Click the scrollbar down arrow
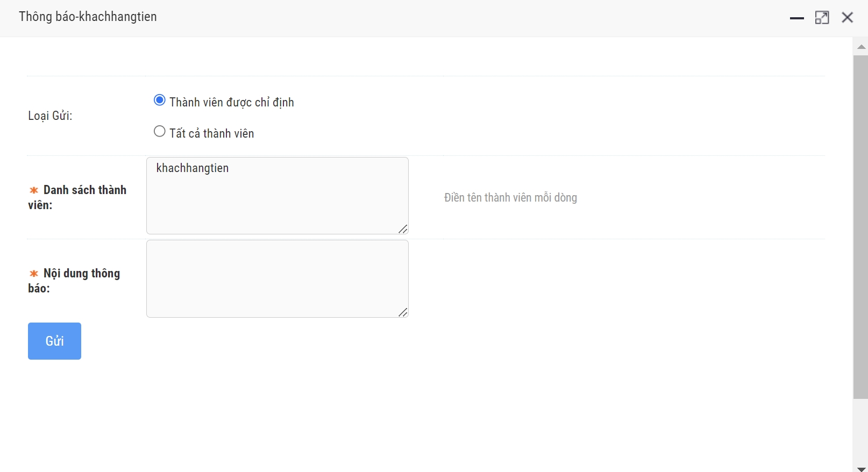 (x=860, y=468)
